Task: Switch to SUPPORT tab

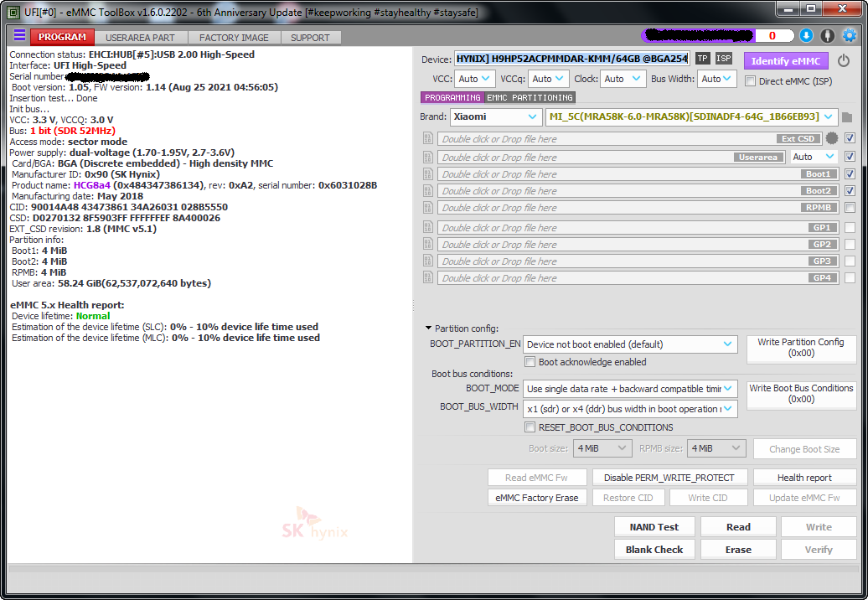Action: tap(310, 38)
